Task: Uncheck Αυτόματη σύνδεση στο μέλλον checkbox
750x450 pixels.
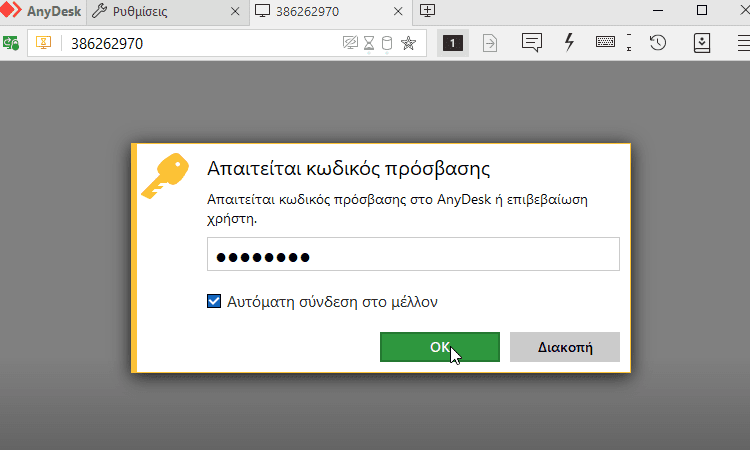Action: pyautogui.click(x=214, y=301)
